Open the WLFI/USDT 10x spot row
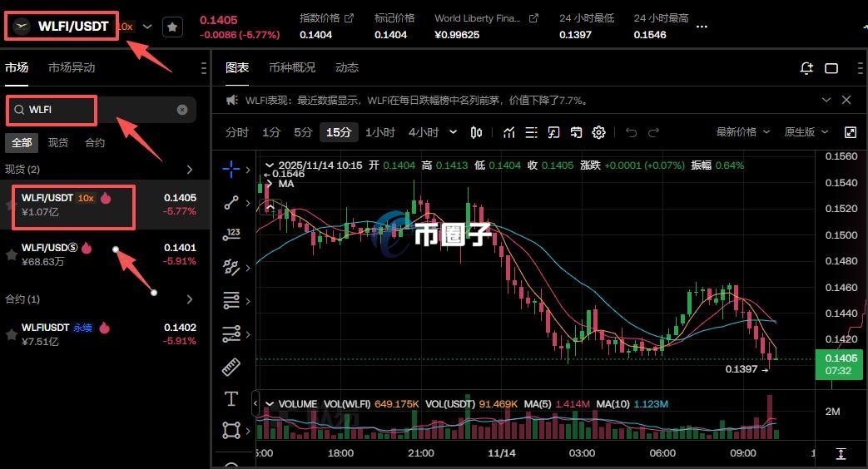 [105, 205]
